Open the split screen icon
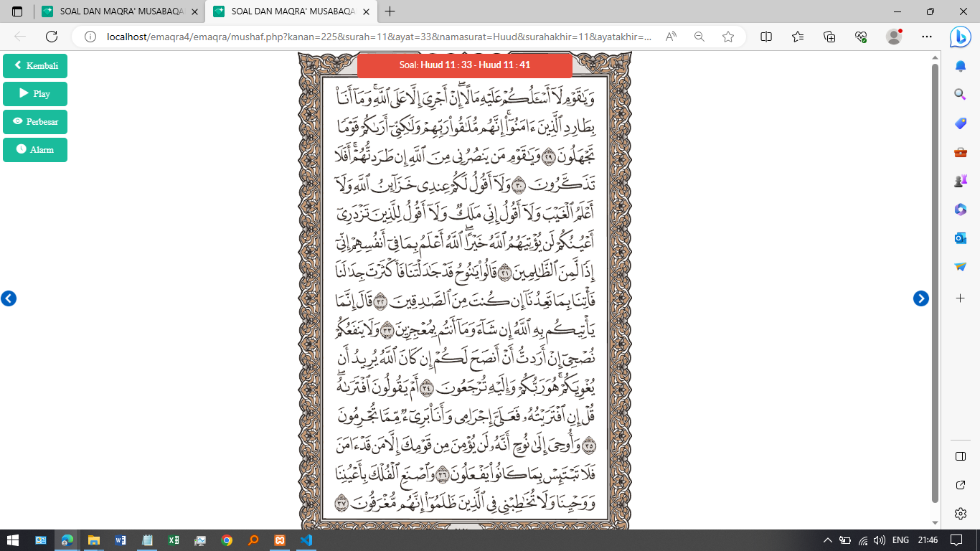This screenshot has width=980, height=551. pos(766,37)
